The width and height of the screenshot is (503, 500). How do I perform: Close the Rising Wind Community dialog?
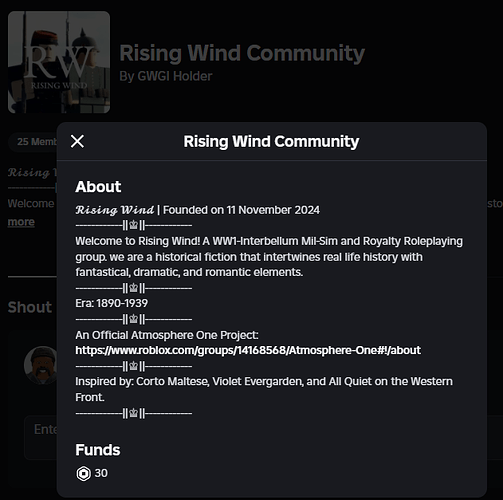point(77,141)
